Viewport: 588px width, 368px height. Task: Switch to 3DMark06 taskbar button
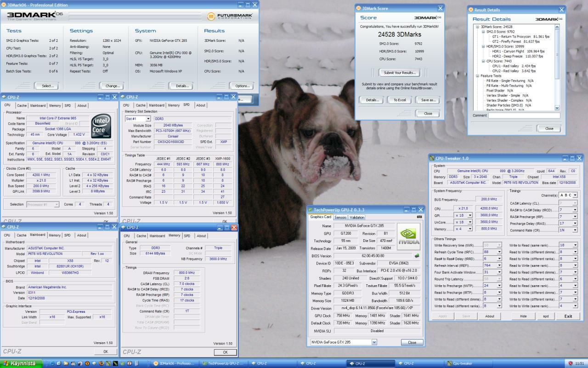(x=175, y=363)
